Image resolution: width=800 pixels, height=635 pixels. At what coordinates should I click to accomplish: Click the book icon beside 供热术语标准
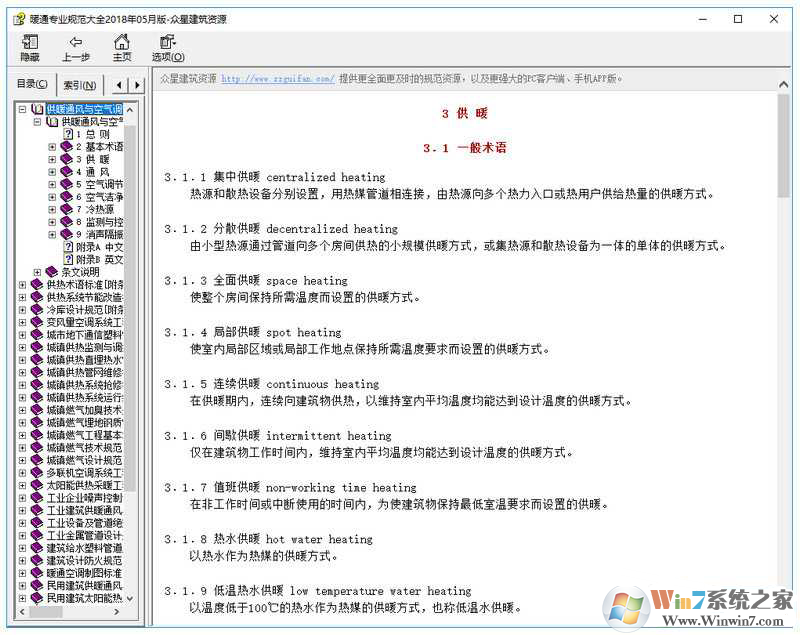37,285
